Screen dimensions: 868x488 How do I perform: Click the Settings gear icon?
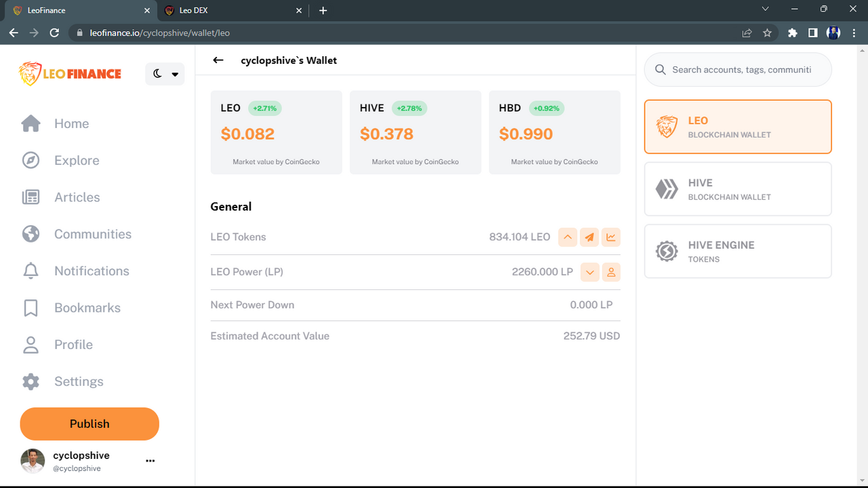coord(31,382)
